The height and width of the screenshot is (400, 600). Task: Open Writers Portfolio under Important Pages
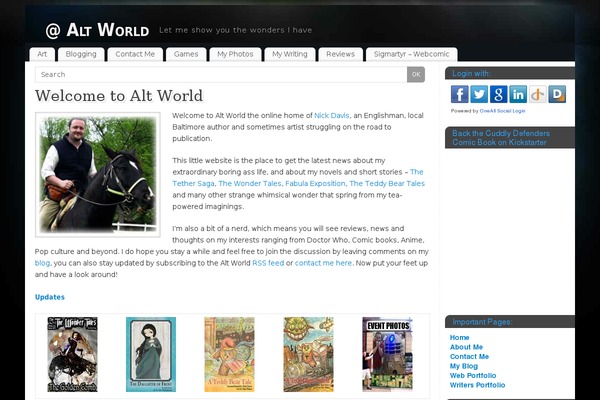478,385
